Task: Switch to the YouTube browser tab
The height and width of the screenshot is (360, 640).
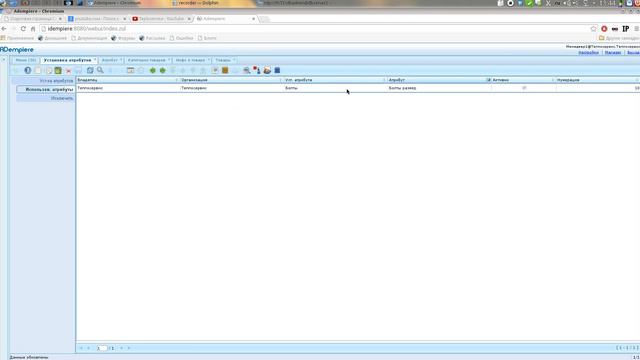Action: pos(161,19)
